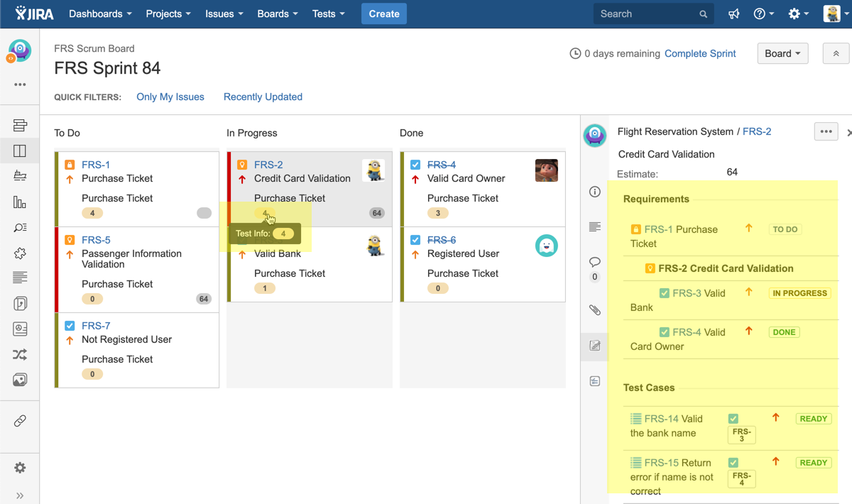The height and width of the screenshot is (504, 852).
Task: Open project settings gear in sidebar
Action: [x=20, y=468]
